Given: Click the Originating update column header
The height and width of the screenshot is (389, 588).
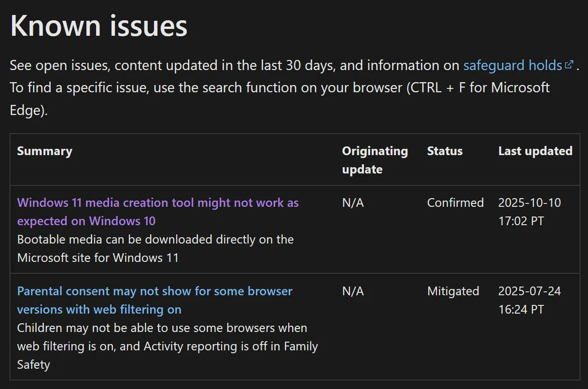Looking at the screenshot, I should pos(375,160).
